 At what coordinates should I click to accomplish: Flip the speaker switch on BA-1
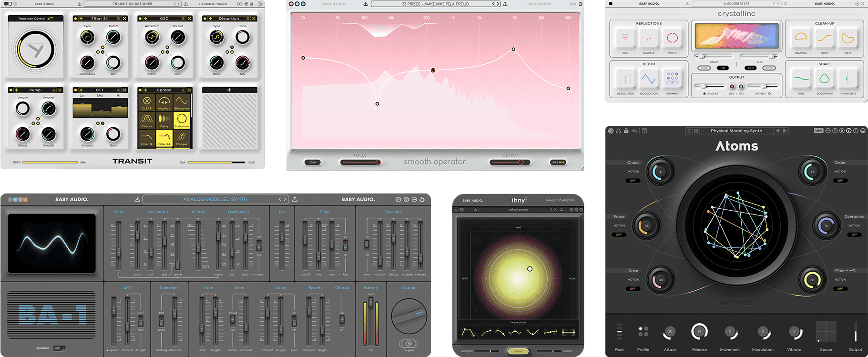pos(60,348)
